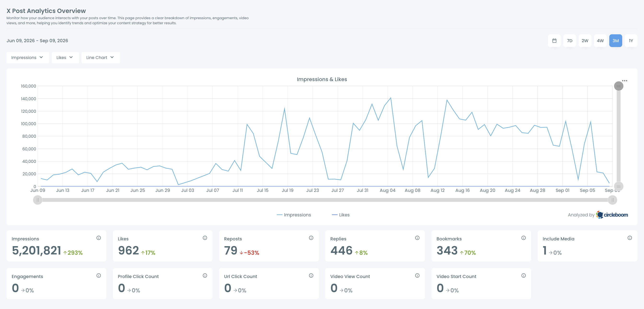This screenshot has width=644, height=309.
Task: Click info icon on Video View Count card
Action: (x=417, y=275)
